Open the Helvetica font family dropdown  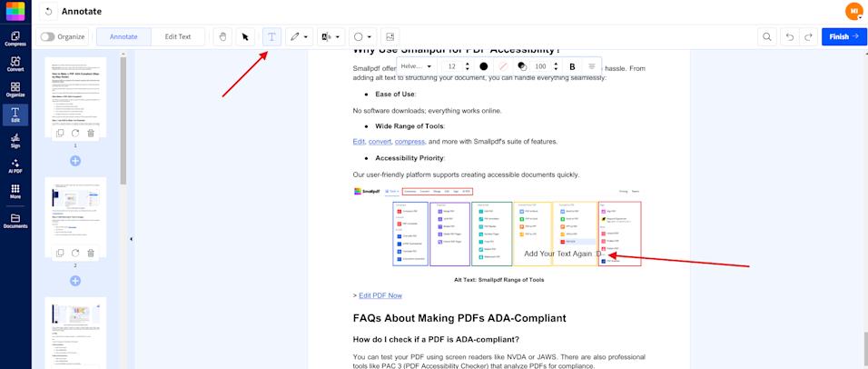pos(416,66)
